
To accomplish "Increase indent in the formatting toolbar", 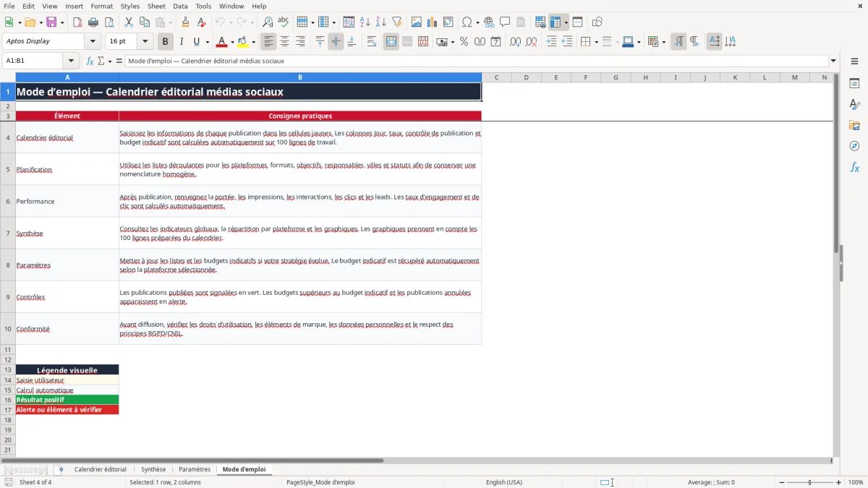I will tap(551, 42).
